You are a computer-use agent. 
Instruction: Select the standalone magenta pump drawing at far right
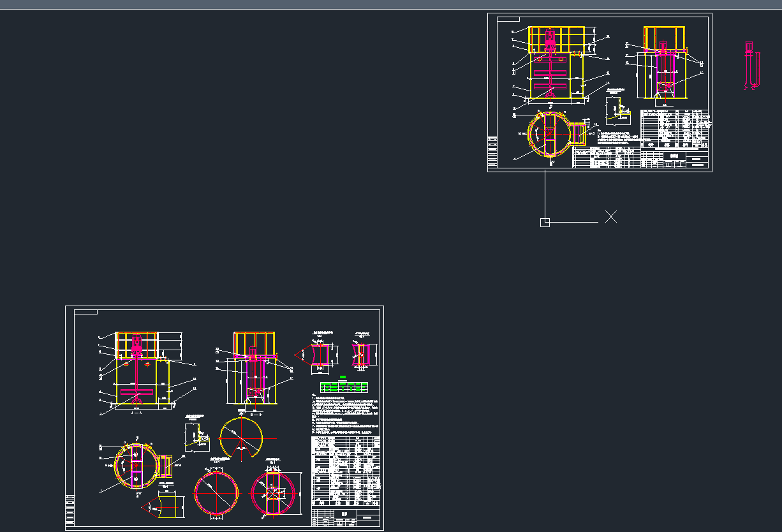752,65
